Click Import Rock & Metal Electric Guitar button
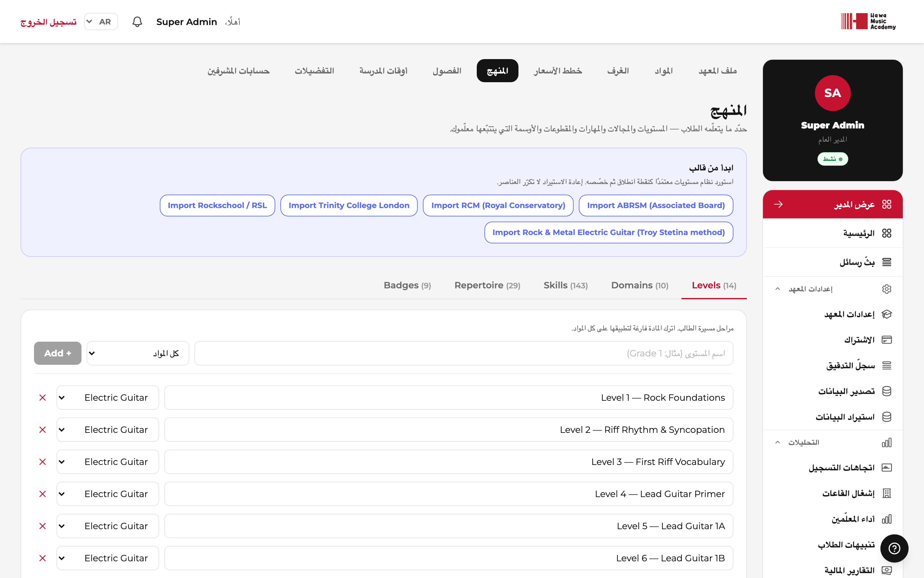 609,232
